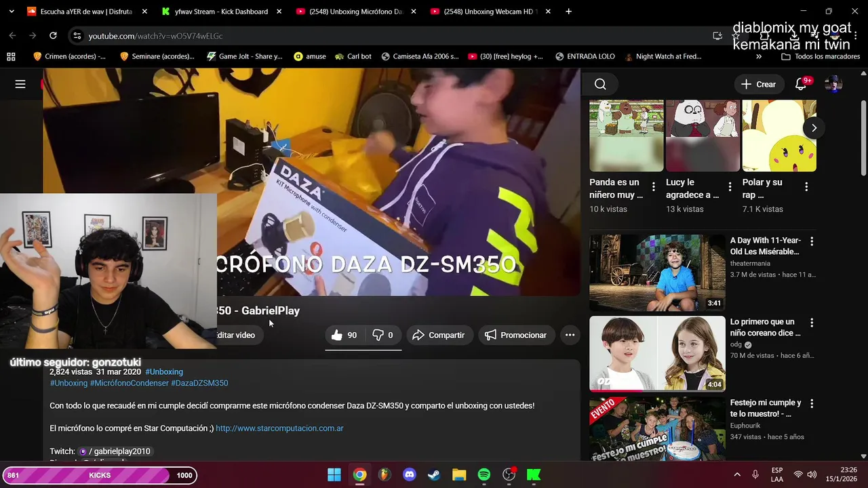Dislike the video showing 0 dislikes
This screenshot has height=488, width=868.
coord(383,335)
